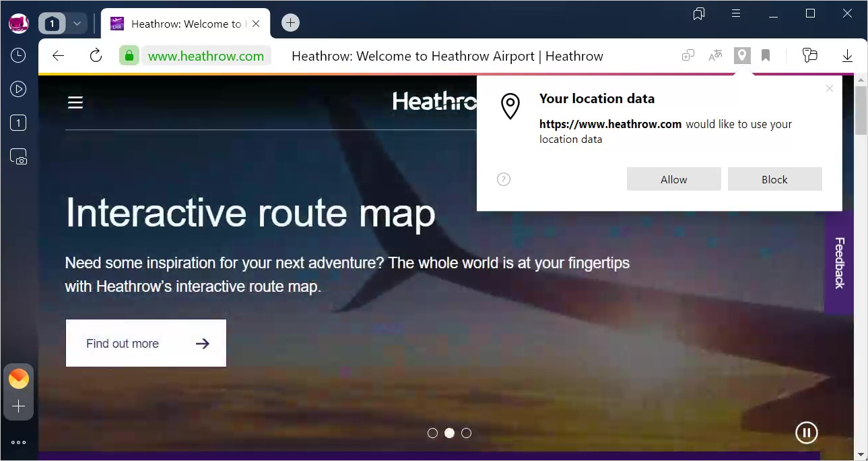Open a new tab with plus button
Viewport: 868px width, 461px height.
290,23
